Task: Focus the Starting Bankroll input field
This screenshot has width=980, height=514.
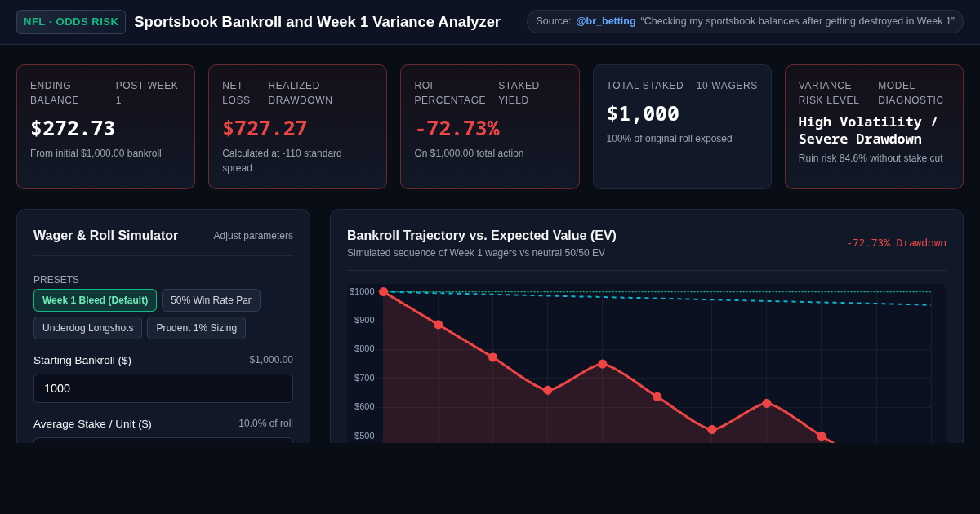Action: 163,388
